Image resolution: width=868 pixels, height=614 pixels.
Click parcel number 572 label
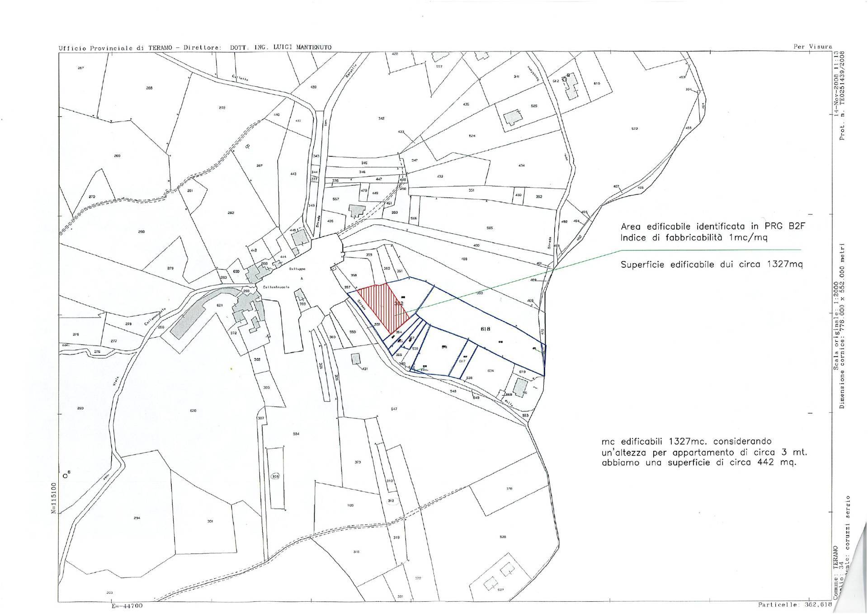[x=635, y=129]
